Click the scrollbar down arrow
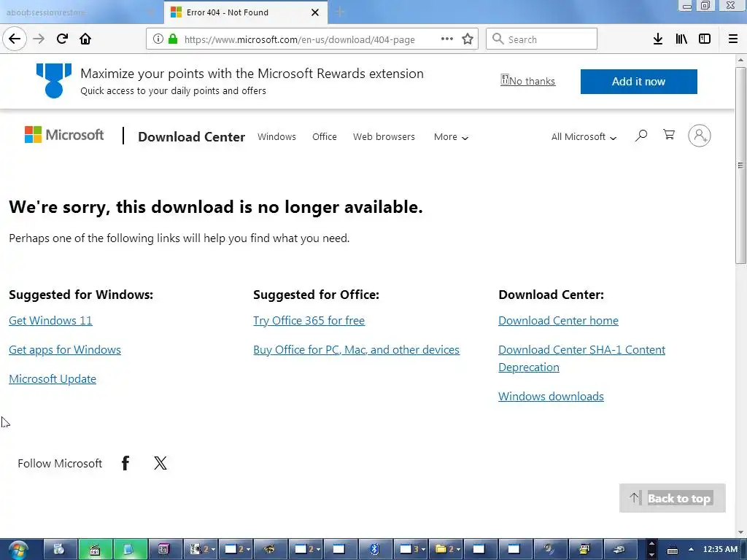 pyautogui.click(x=740, y=533)
